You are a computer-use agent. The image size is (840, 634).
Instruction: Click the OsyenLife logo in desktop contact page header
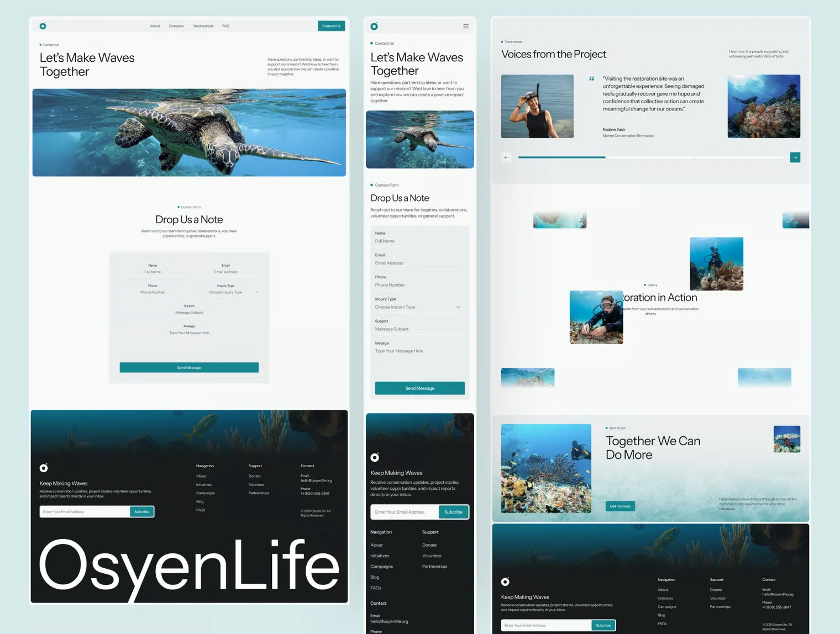tap(43, 26)
